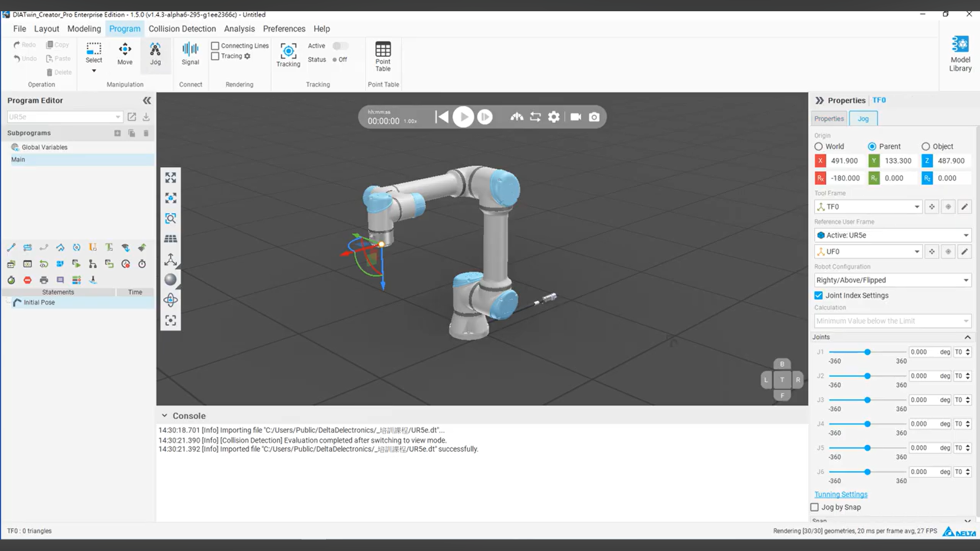
Task: Open the File menu
Action: (19, 29)
